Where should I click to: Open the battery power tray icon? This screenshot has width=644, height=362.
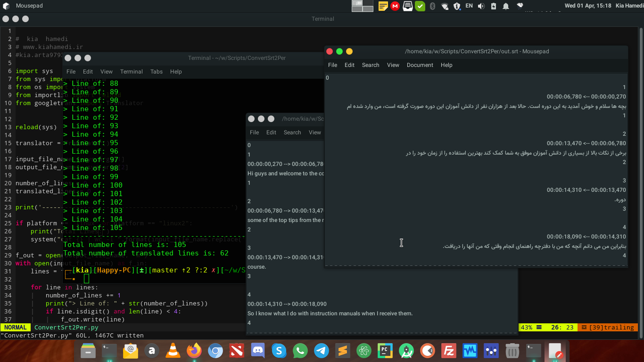point(494,6)
